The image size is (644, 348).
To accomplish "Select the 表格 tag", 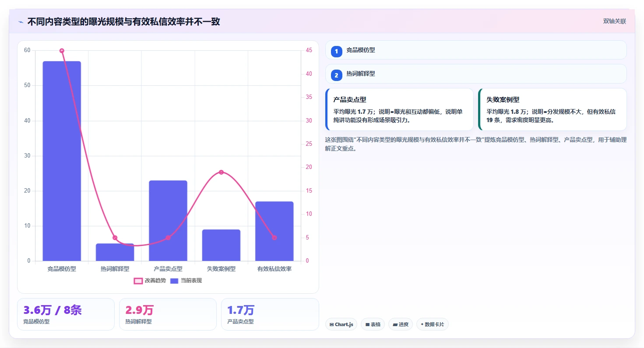I will 373,324.
